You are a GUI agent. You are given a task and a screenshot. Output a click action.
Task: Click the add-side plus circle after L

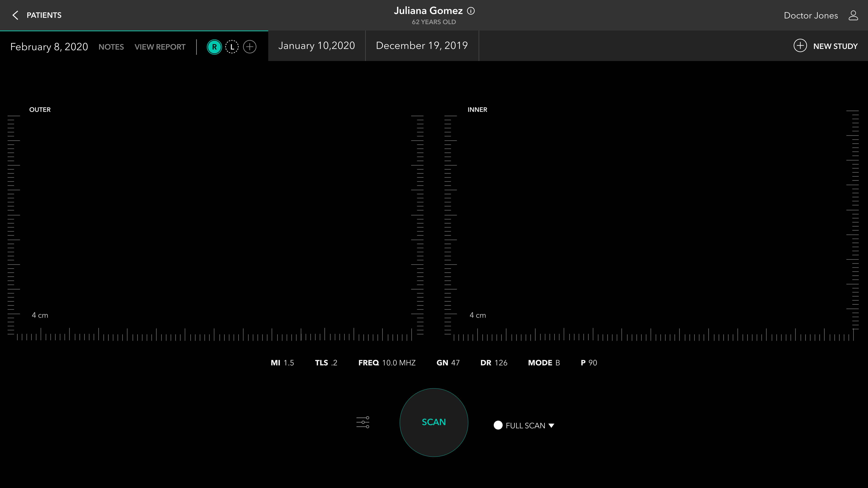(x=250, y=47)
